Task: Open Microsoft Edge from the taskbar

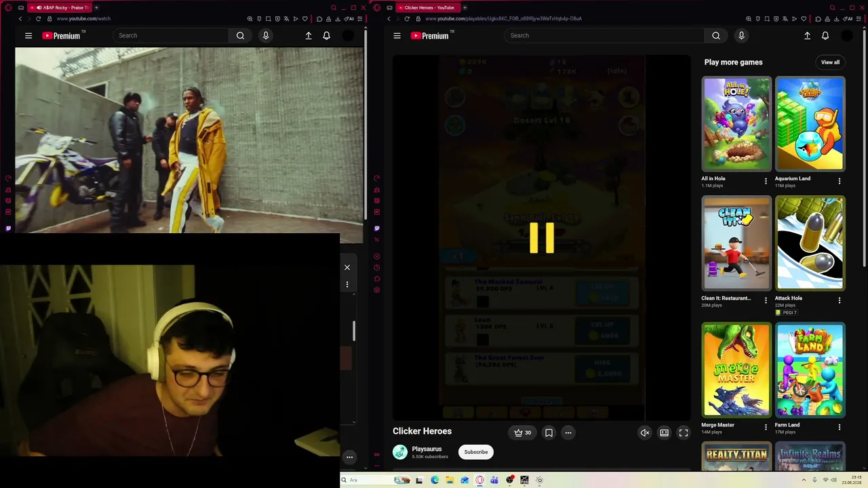Action: pyautogui.click(x=435, y=480)
